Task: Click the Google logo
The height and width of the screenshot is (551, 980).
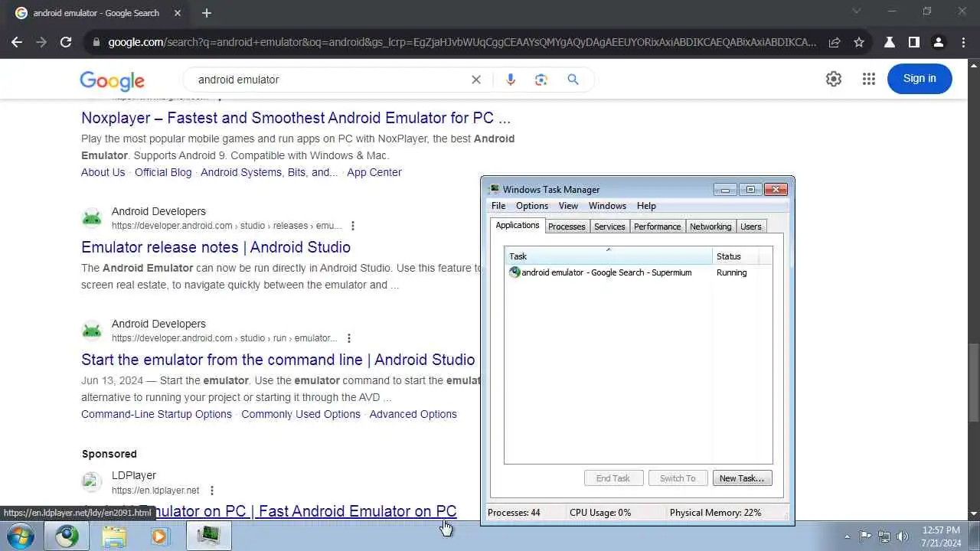Action: (x=112, y=80)
